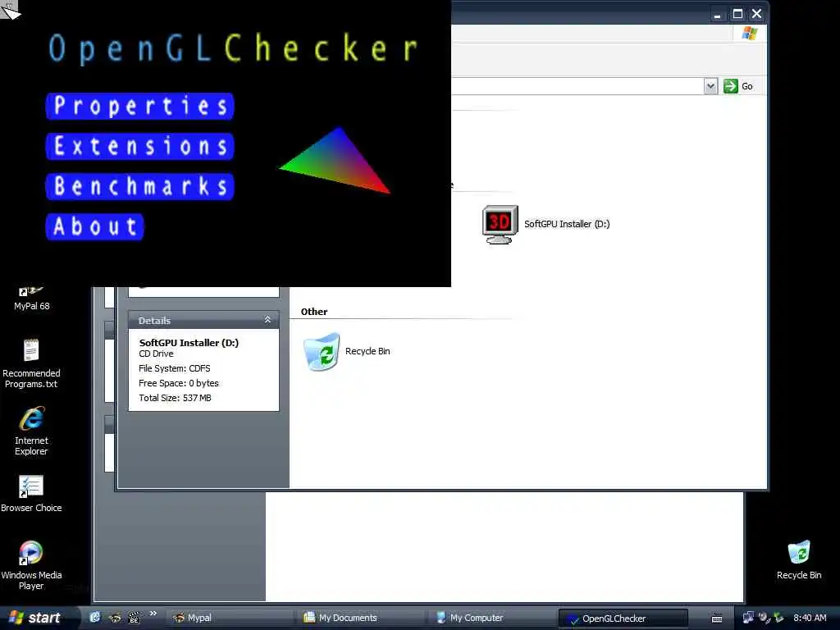Screen dimensions: 840x630
Task: Switch to My Computer taskbar button
Action: pyautogui.click(x=493, y=618)
